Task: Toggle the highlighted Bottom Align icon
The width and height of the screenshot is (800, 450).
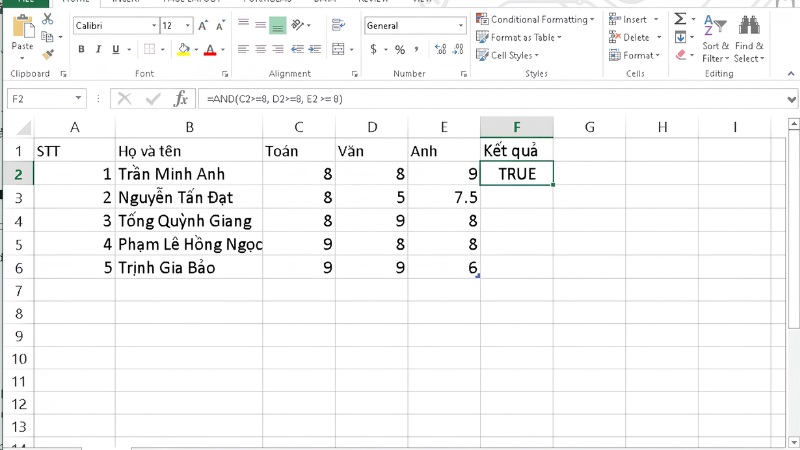Action: [x=278, y=25]
